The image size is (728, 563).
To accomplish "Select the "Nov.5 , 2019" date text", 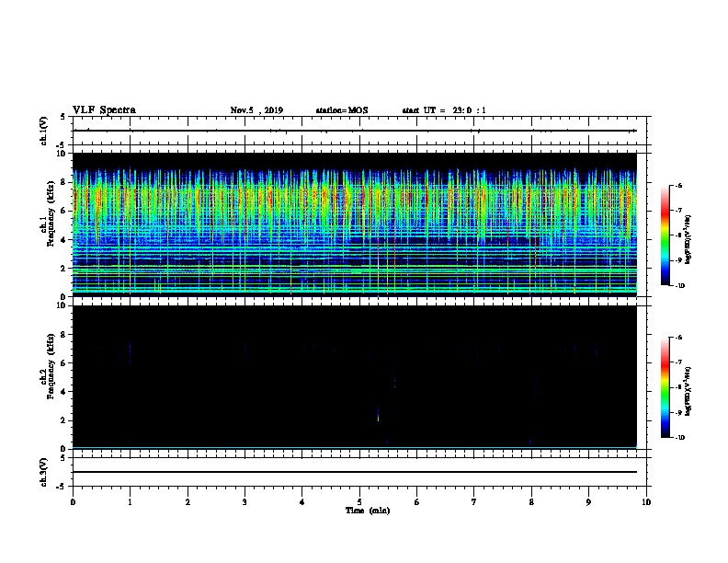I will click(256, 110).
